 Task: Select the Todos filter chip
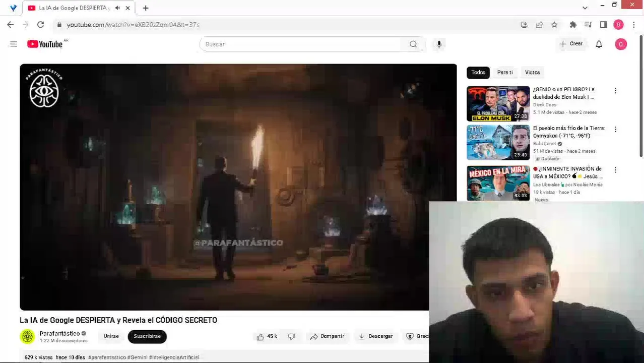478,73
